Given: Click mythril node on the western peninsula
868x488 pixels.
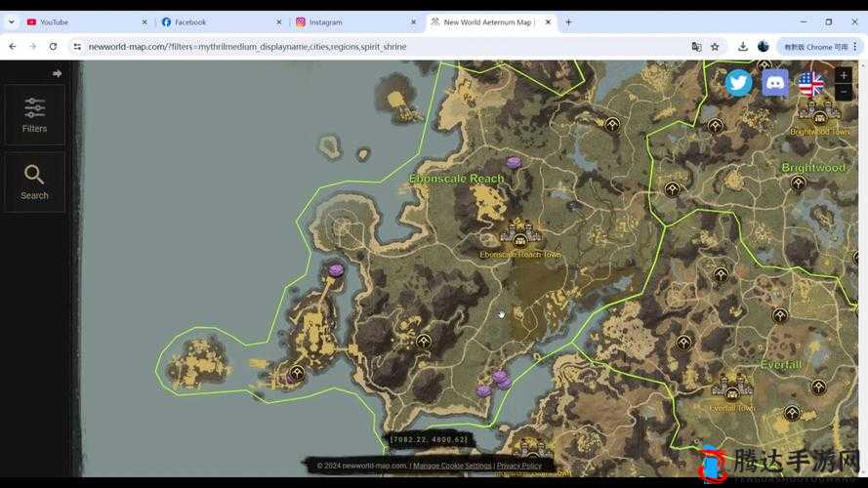Looking at the screenshot, I should pyautogui.click(x=336, y=270).
